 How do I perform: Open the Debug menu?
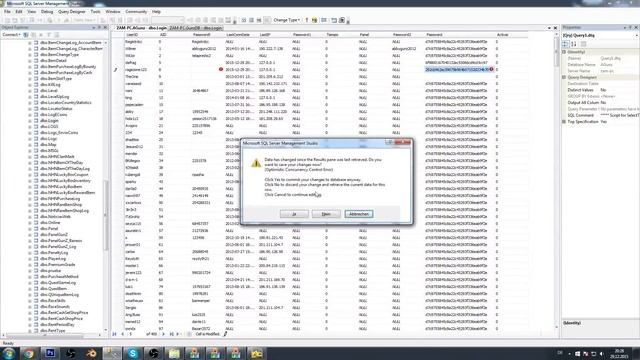(47, 12)
